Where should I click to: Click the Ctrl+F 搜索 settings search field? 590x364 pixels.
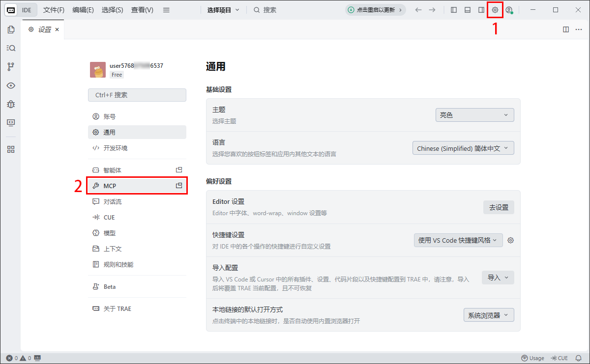click(137, 95)
